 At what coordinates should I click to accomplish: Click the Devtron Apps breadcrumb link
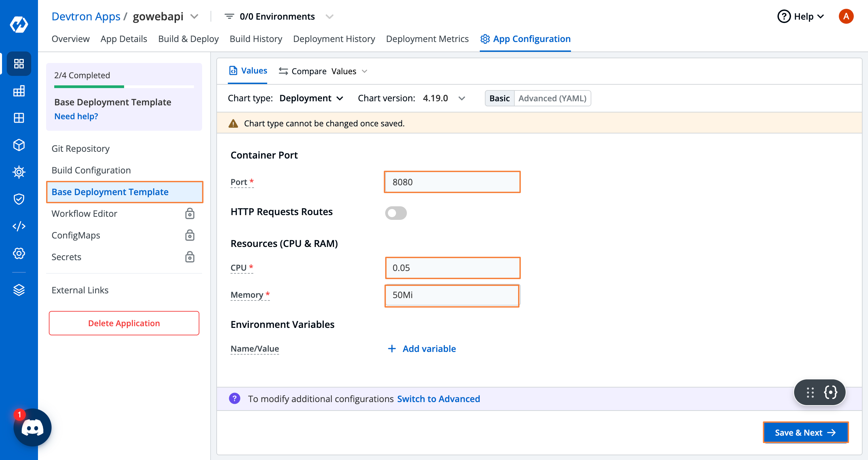(86, 16)
